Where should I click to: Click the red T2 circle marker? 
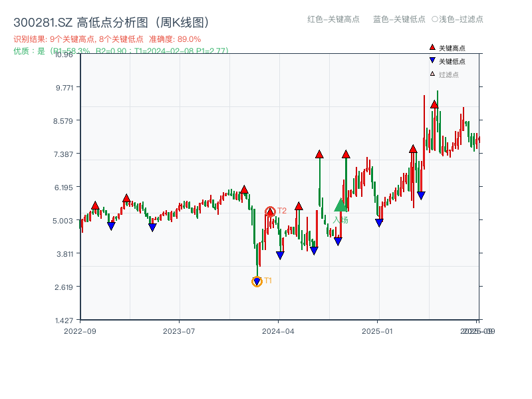pos(271,210)
